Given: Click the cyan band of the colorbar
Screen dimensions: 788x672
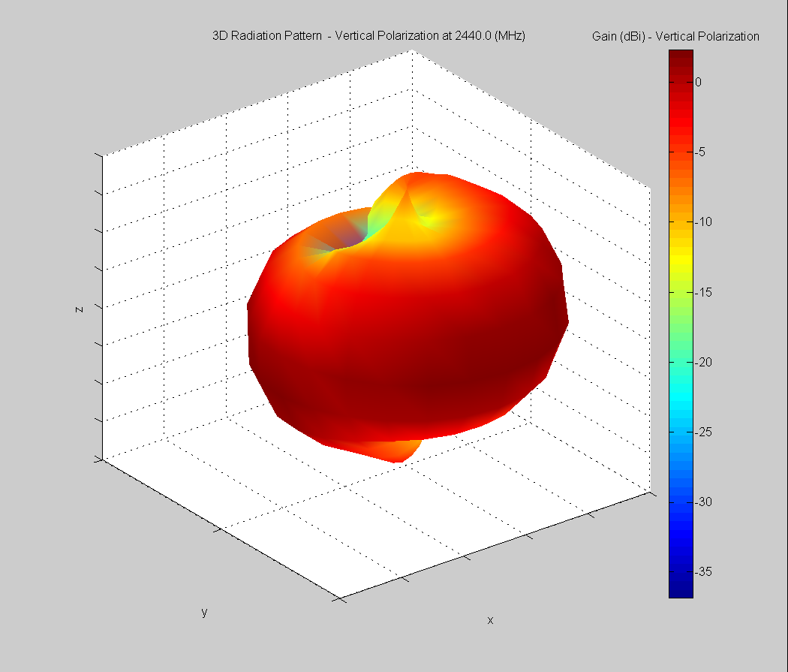Looking at the screenshot, I should pyautogui.click(x=681, y=390).
